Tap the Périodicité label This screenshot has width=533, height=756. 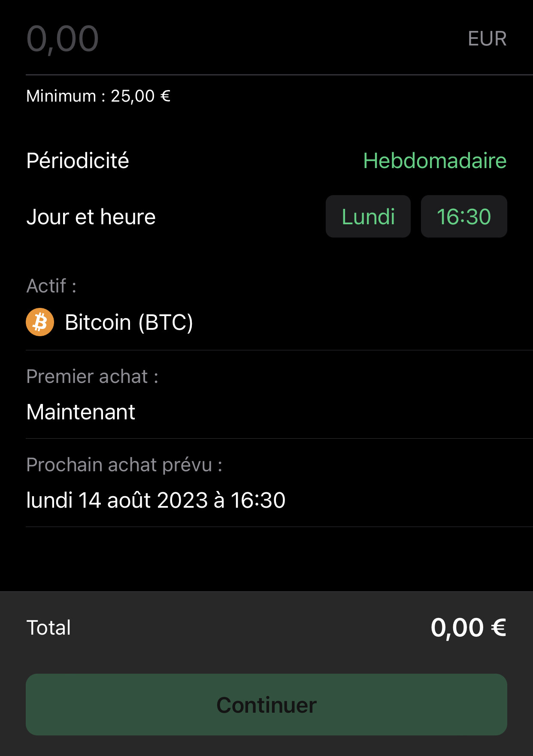click(x=78, y=161)
